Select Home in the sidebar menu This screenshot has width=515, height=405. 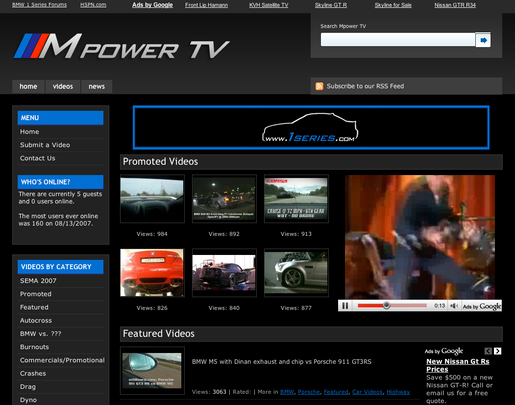tap(29, 132)
